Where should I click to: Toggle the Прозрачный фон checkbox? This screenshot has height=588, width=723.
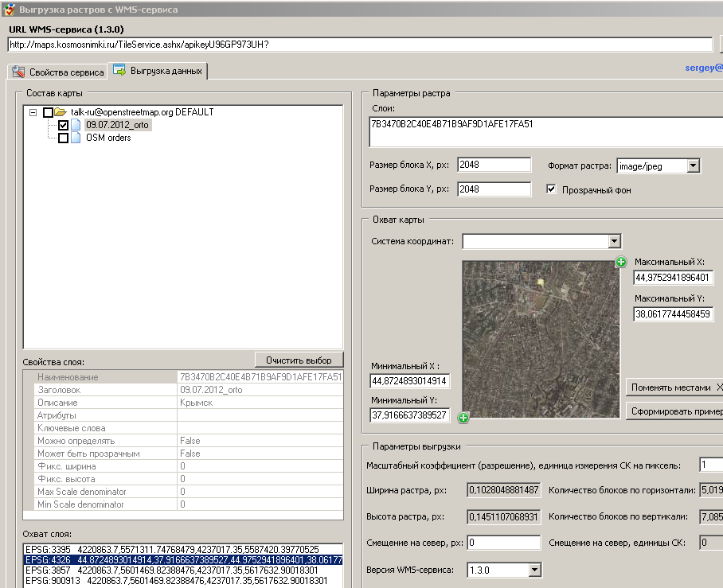click(551, 189)
